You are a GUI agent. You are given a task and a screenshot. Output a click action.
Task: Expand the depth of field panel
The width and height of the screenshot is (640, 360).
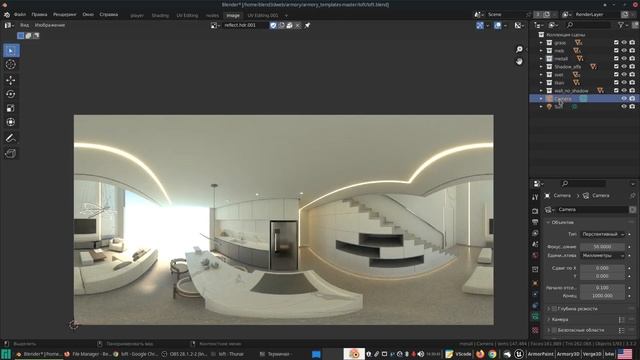(549, 309)
